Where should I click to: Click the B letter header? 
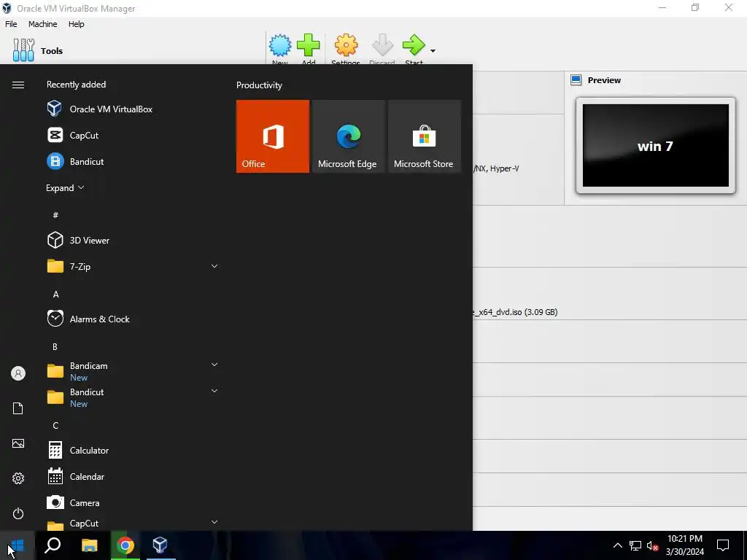[55, 346]
